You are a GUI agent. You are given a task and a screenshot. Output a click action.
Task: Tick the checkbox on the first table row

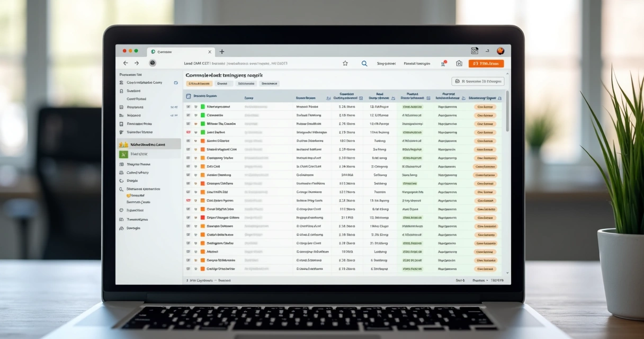187,106
